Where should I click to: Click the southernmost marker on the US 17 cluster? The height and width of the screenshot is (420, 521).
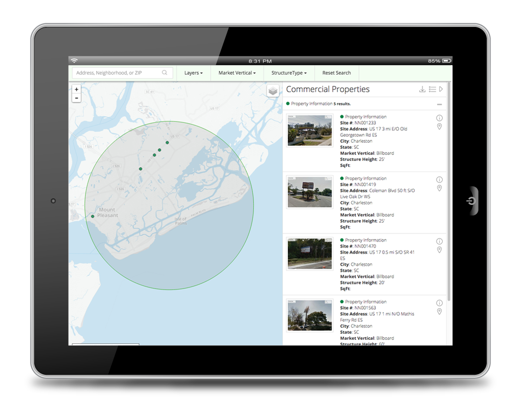click(140, 169)
